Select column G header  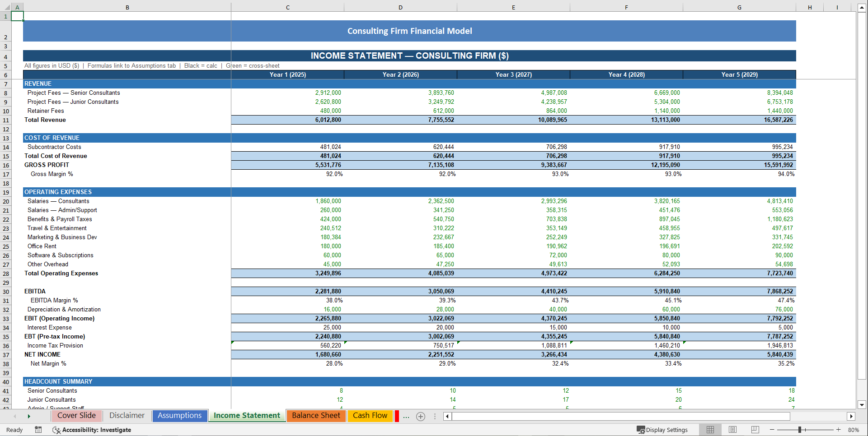point(739,7)
